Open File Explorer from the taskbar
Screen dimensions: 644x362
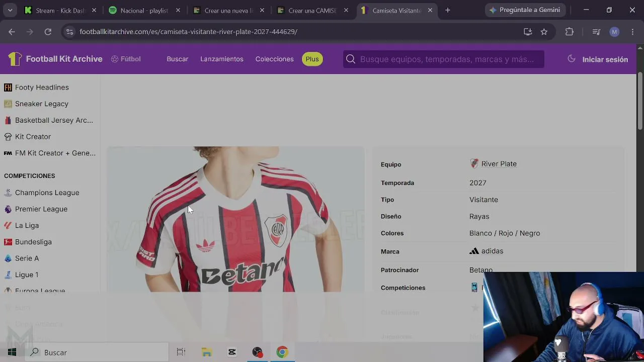(x=207, y=352)
